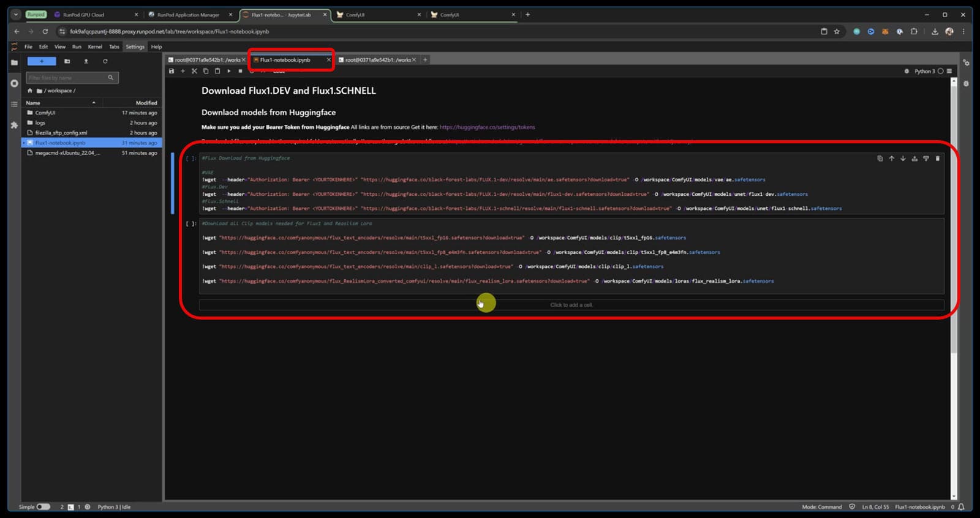980x518 pixels.
Task: Click to add a cell
Action: coord(571,305)
